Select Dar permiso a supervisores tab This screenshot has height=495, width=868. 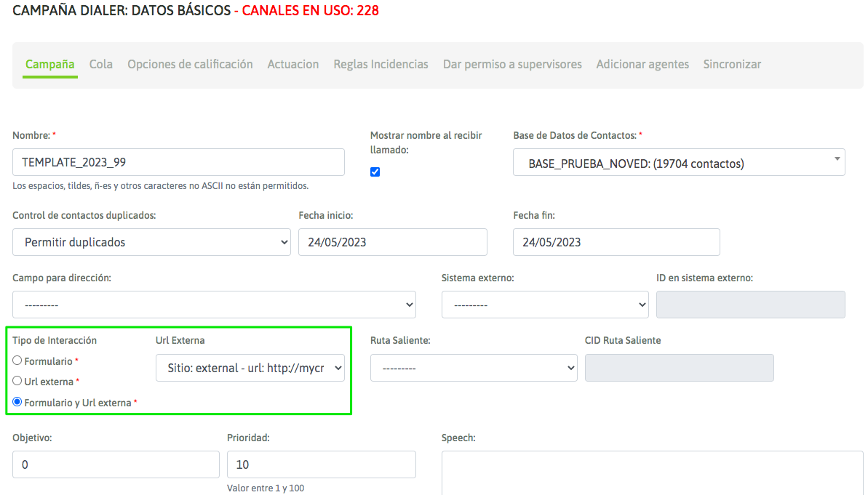[x=512, y=64]
